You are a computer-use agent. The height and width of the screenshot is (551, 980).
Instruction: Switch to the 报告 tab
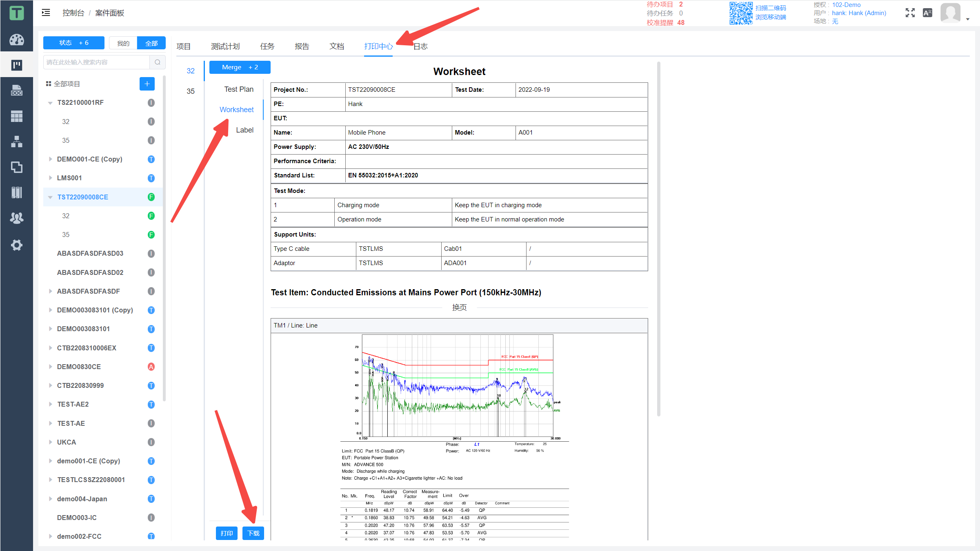302,46
